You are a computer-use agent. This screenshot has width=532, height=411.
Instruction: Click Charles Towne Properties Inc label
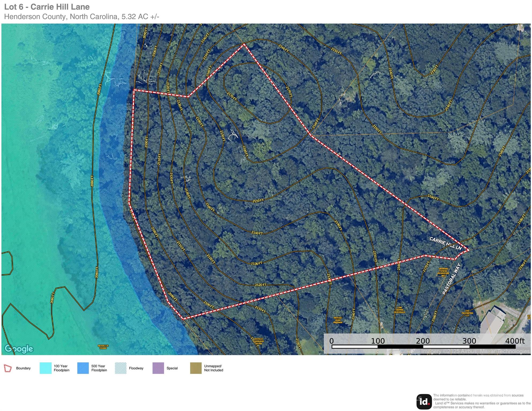tap(443, 272)
